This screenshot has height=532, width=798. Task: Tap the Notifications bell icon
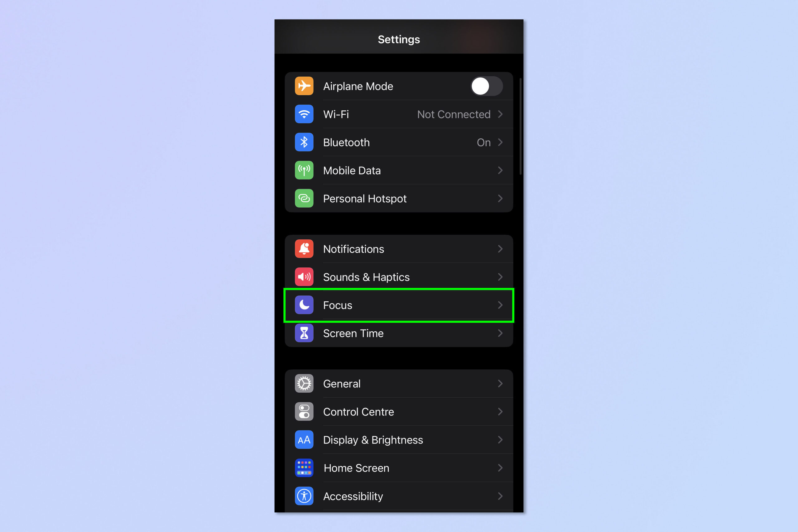[303, 249]
